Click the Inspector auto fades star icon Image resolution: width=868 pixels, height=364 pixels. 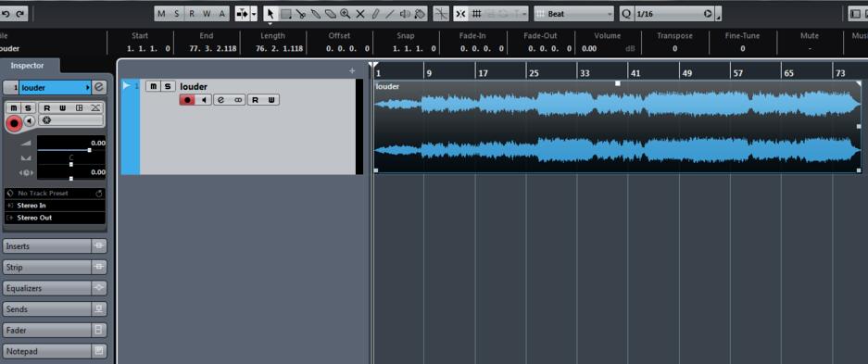[x=46, y=120]
